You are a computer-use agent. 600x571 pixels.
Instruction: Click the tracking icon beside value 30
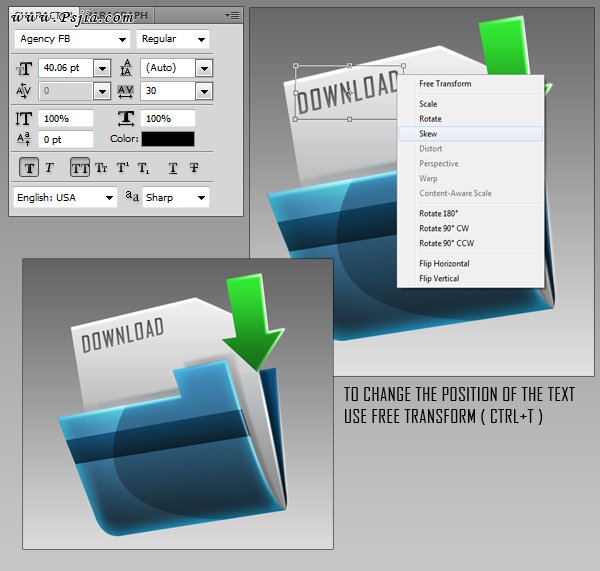point(126,91)
